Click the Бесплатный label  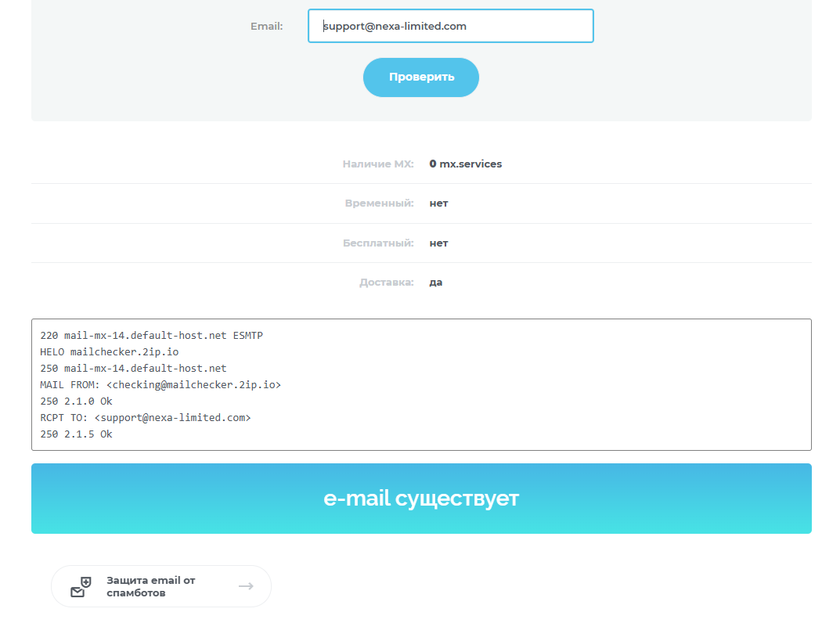(378, 243)
